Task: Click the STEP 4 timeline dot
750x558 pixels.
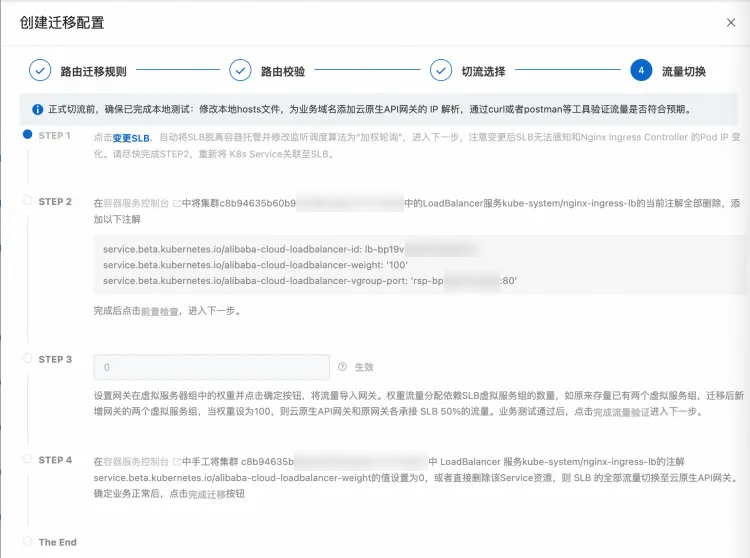Action: [x=28, y=459]
